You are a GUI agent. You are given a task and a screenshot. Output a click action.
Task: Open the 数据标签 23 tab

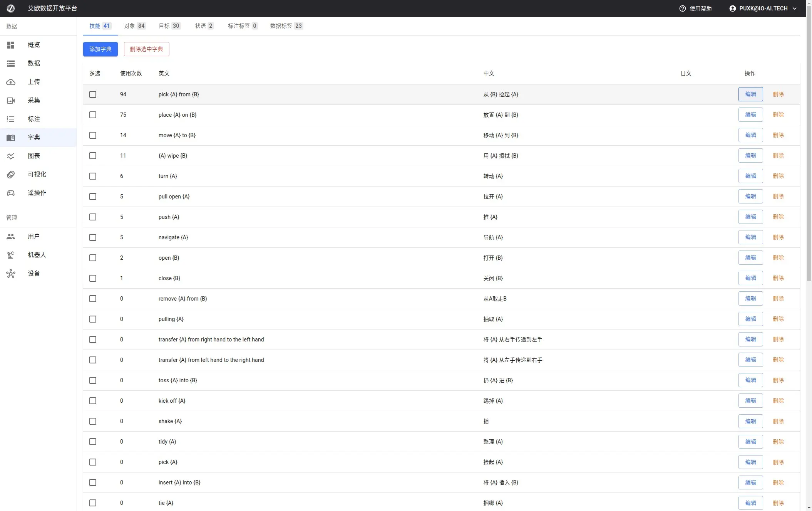pyautogui.click(x=286, y=26)
